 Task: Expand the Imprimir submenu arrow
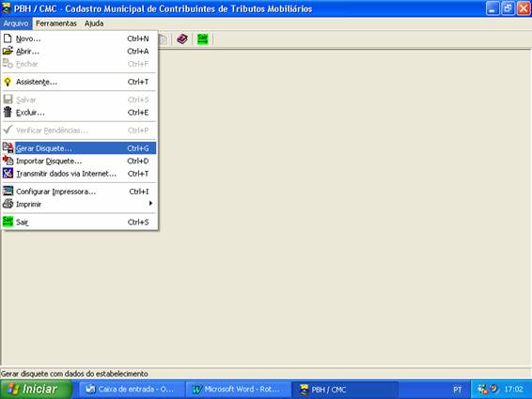(x=150, y=204)
